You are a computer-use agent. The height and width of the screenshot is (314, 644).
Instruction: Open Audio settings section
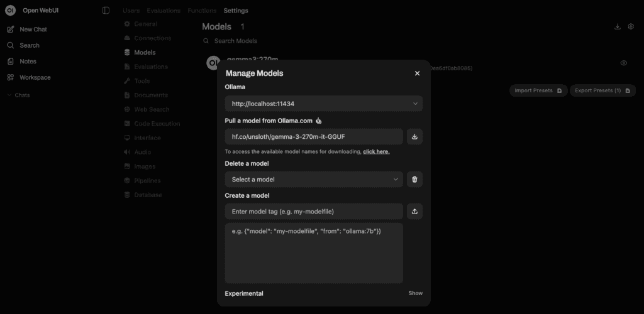138,152
